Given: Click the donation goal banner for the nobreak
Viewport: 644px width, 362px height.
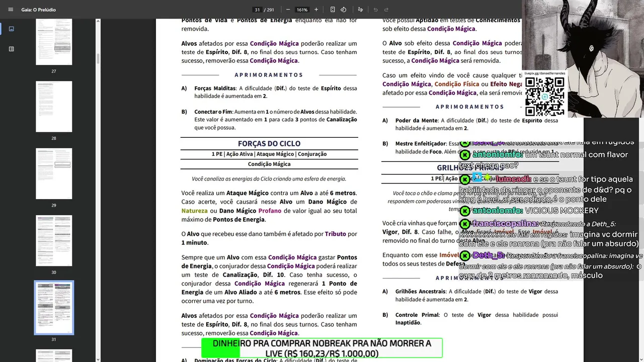Looking at the screenshot, I should click(x=322, y=348).
